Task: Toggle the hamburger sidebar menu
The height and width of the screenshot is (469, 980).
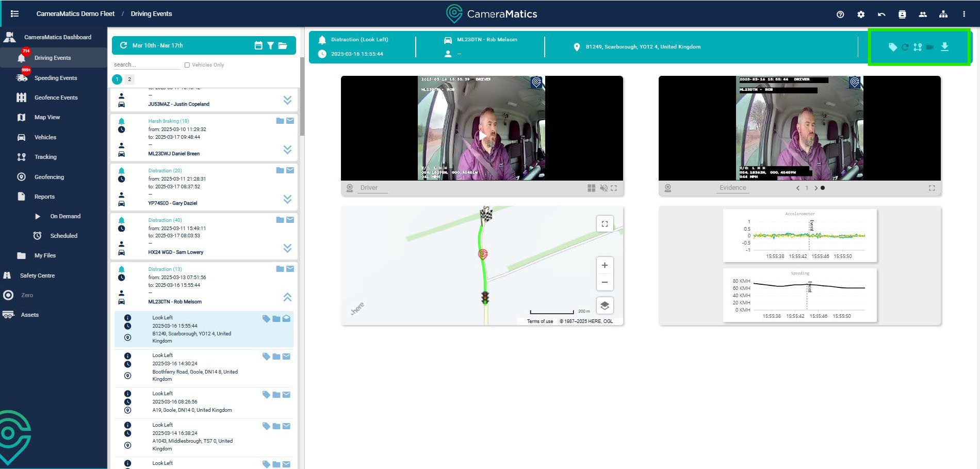Action: tap(14, 14)
